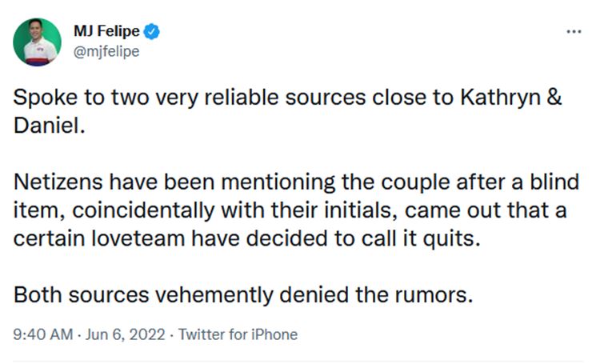Image resolution: width=600 pixels, height=364 pixels.
Task: Click the word Kathryn in the tweet
Action: pos(500,98)
